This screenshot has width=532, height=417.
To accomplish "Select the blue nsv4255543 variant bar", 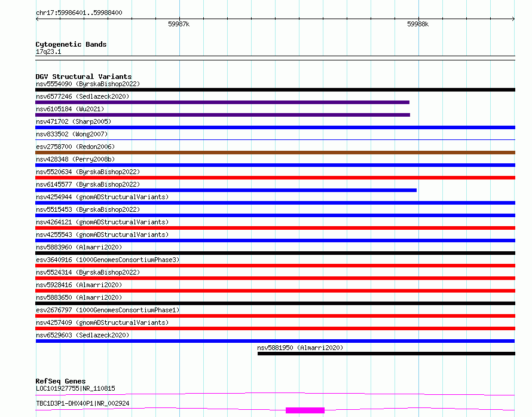I will tap(275, 241).
